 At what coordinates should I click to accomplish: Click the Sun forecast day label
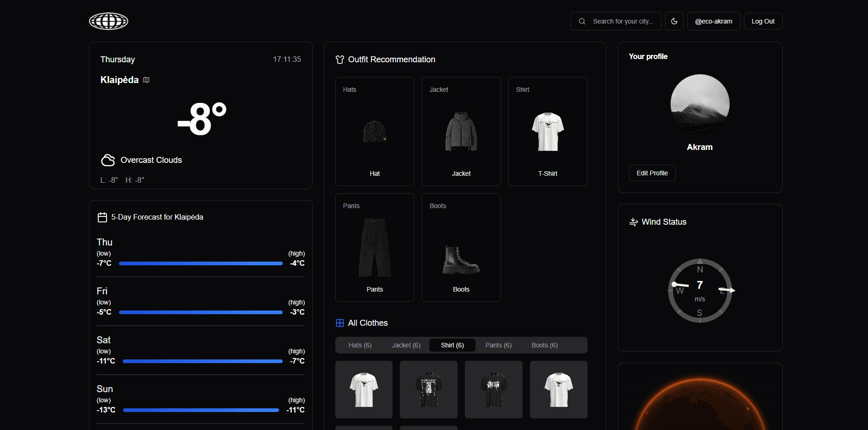tap(105, 389)
